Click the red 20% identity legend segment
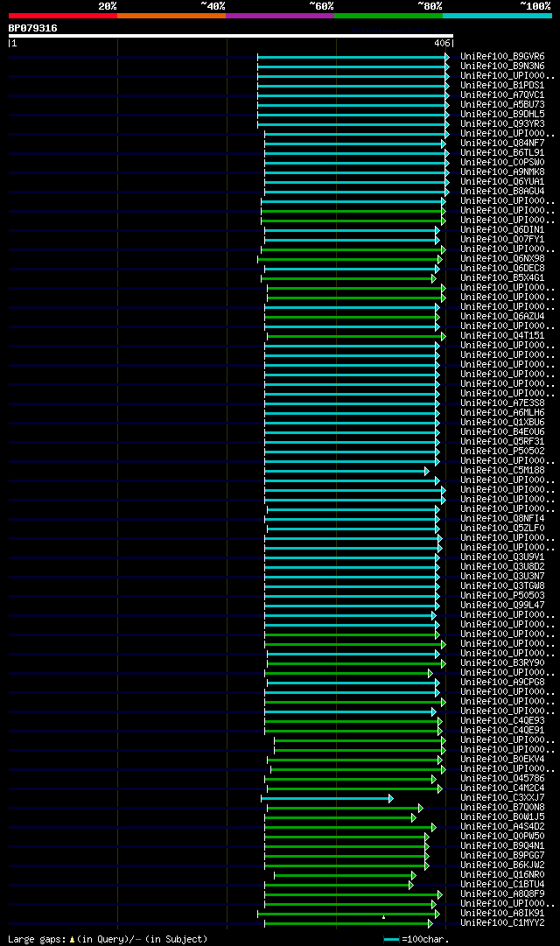 tap(63, 16)
